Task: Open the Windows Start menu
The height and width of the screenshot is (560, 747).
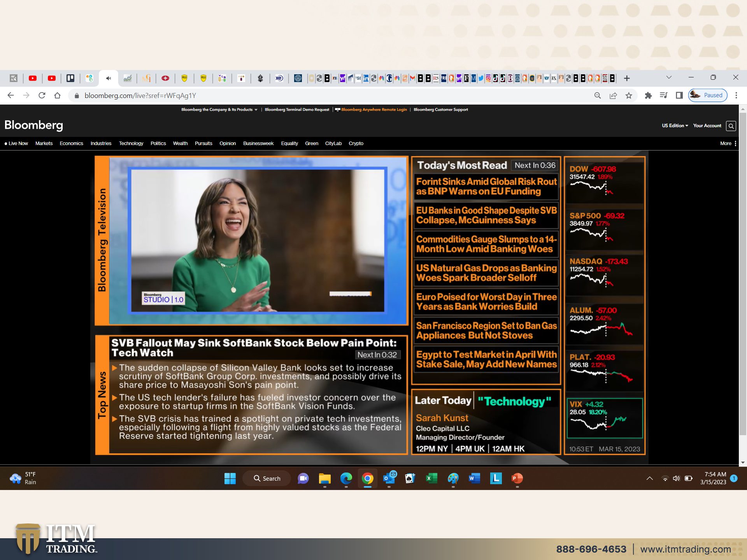Action: 230,478
